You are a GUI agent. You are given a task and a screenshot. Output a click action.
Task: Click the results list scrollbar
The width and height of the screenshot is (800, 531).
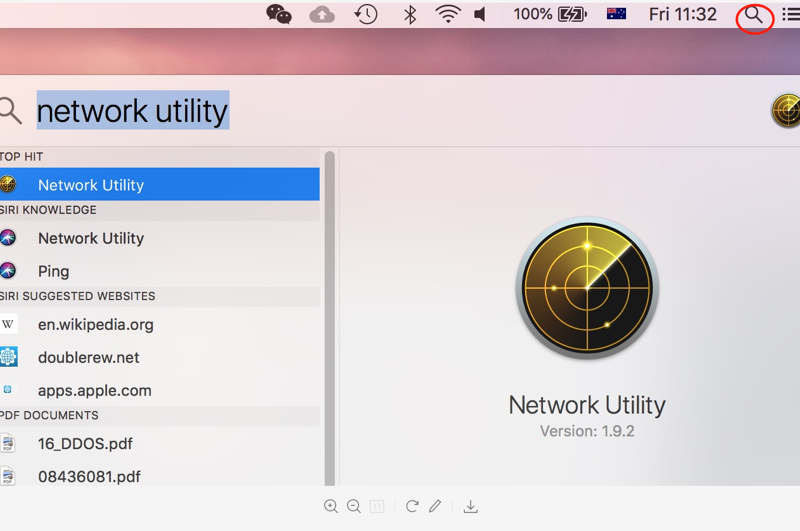pos(330,318)
